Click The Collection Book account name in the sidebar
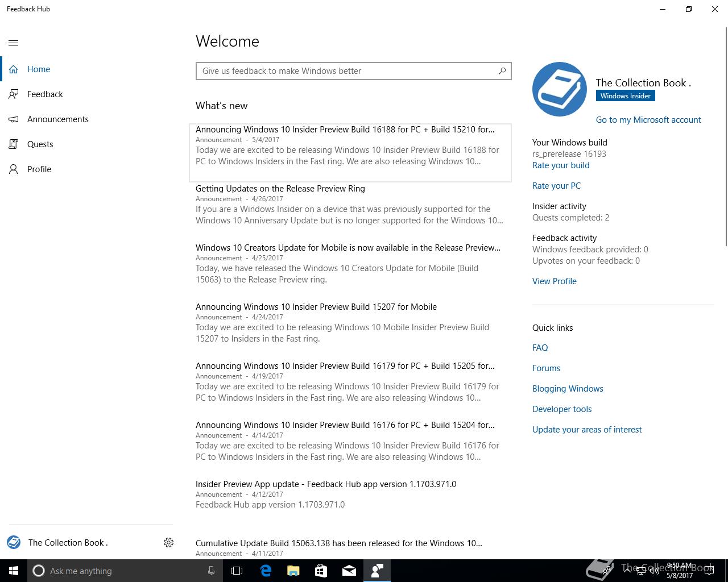 pyautogui.click(x=68, y=543)
